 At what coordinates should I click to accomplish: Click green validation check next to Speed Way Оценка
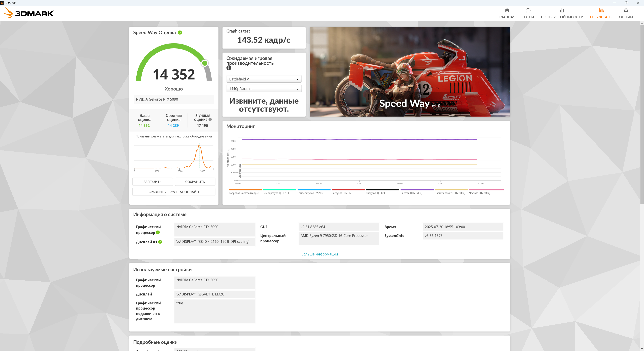pyautogui.click(x=180, y=32)
